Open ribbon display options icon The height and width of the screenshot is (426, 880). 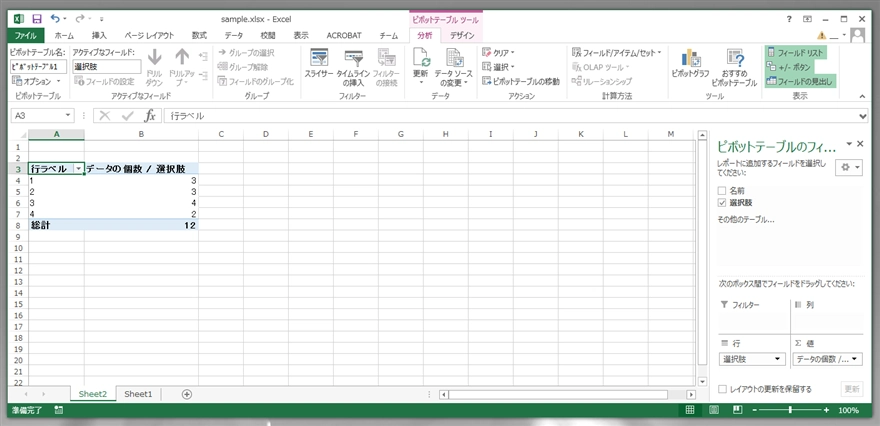(x=807, y=19)
